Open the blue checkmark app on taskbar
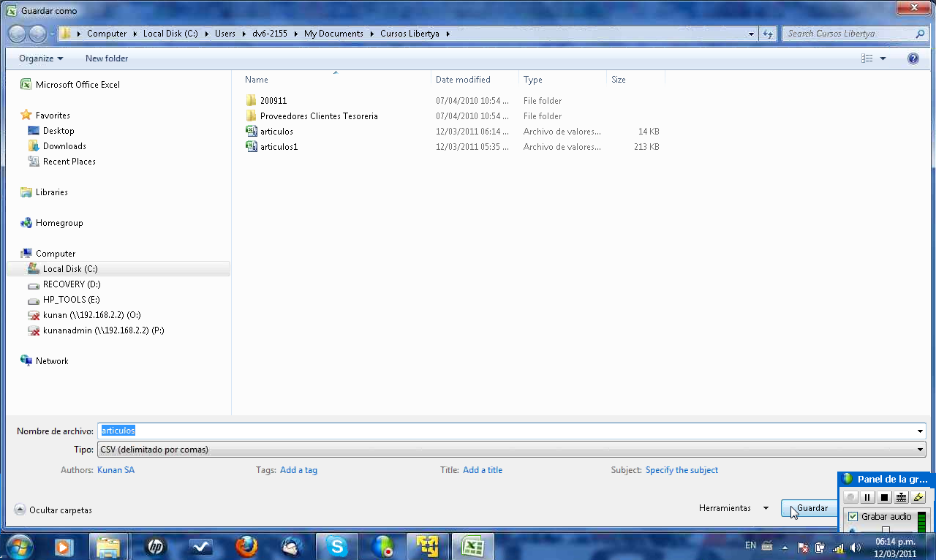The width and height of the screenshot is (936, 560). [x=200, y=546]
